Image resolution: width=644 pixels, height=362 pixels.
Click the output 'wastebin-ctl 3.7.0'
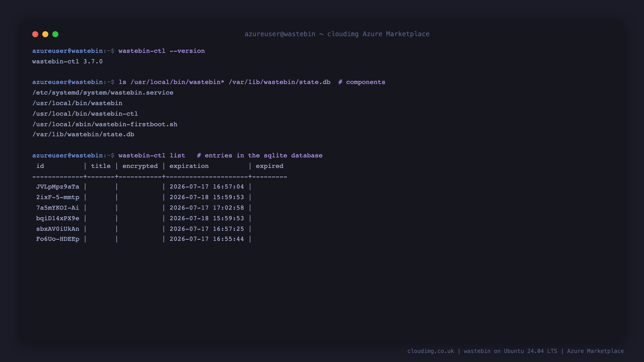tap(67, 61)
